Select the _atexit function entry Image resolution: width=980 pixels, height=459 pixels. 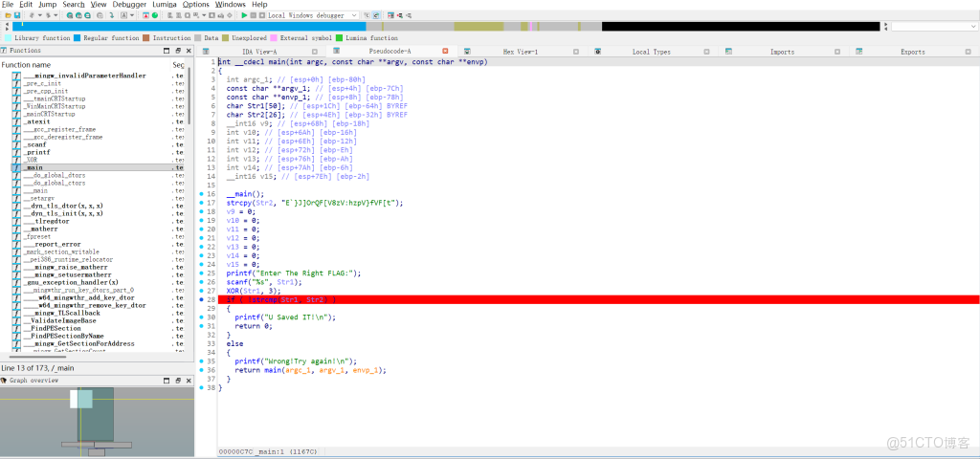coord(99,121)
